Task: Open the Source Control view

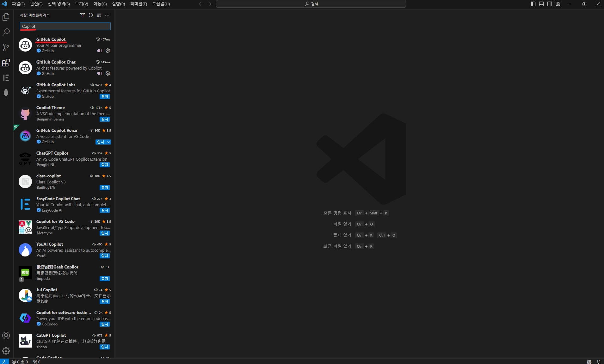Action: click(x=6, y=47)
